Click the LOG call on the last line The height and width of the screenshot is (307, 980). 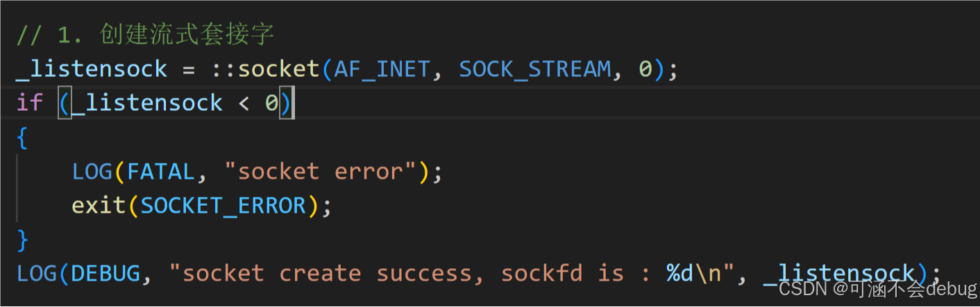[37, 273]
